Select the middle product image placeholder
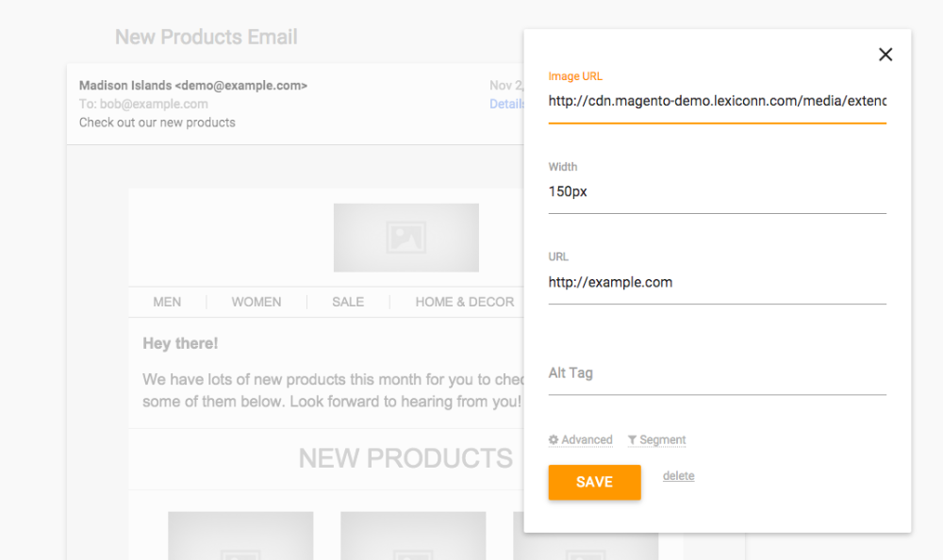The image size is (943, 560). click(x=413, y=535)
